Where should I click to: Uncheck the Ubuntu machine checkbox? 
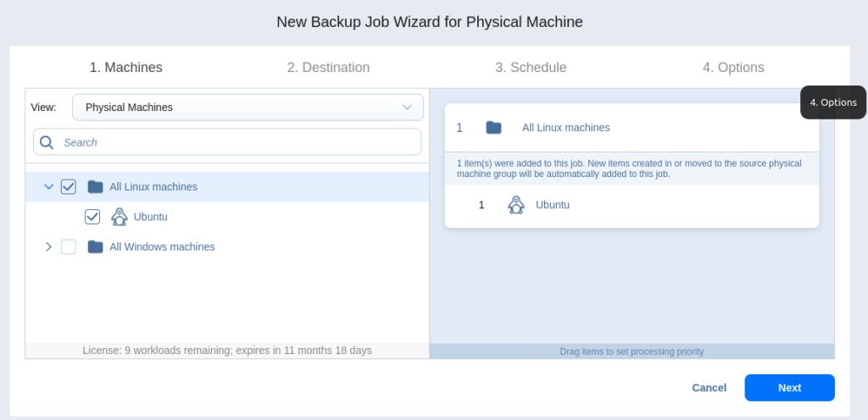click(x=92, y=217)
